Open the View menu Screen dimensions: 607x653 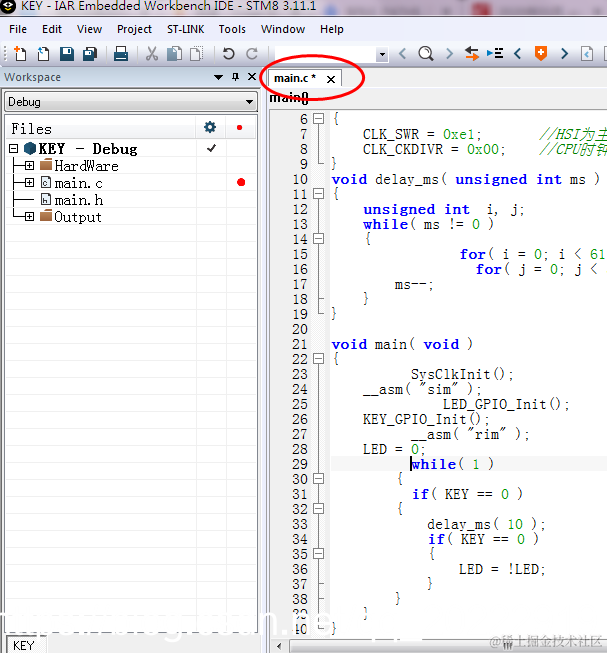[89, 29]
